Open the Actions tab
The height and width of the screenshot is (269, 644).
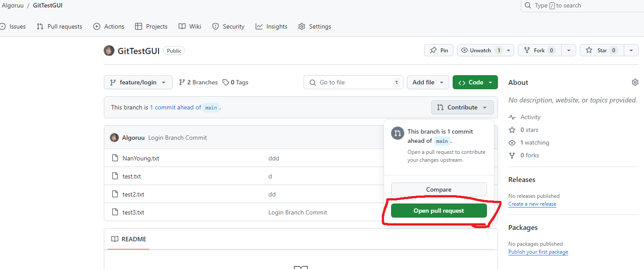click(109, 26)
